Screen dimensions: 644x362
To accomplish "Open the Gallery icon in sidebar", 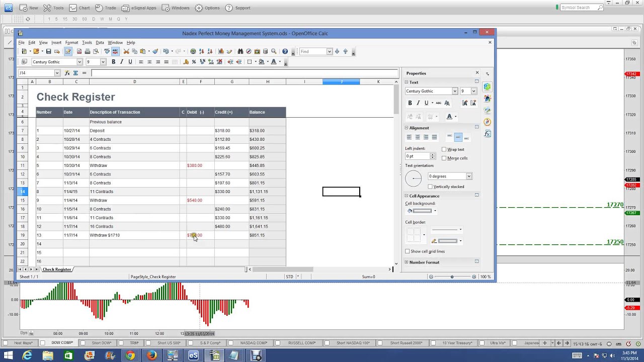I will [x=487, y=110].
